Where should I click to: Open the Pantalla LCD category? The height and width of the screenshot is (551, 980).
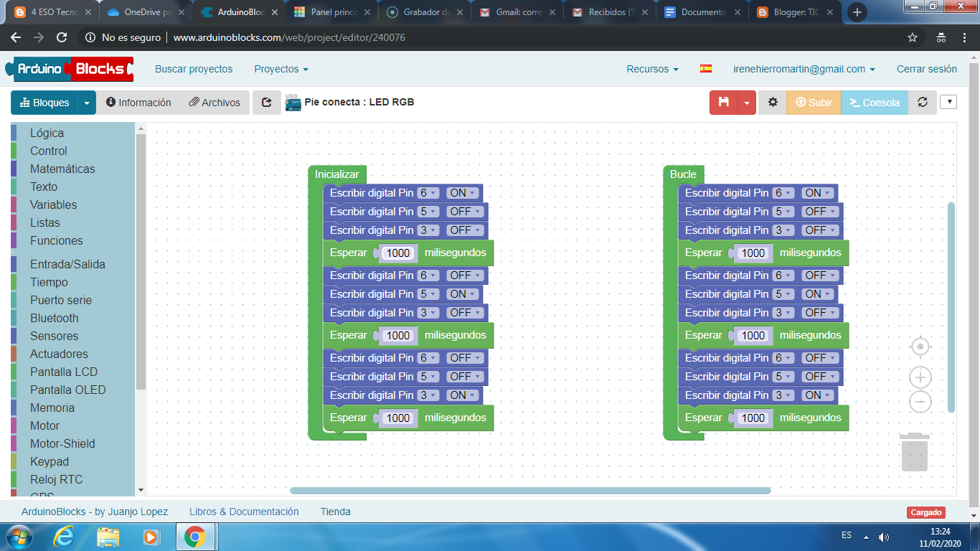[64, 372]
